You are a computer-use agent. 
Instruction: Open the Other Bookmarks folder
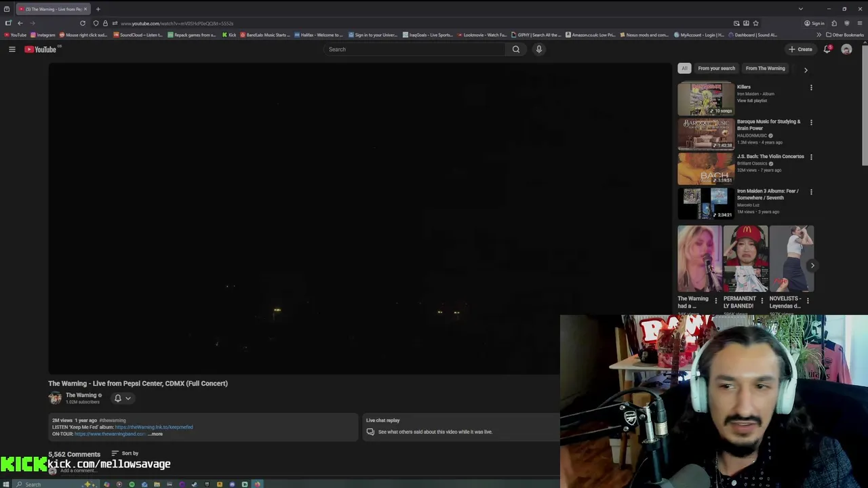[845, 35]
